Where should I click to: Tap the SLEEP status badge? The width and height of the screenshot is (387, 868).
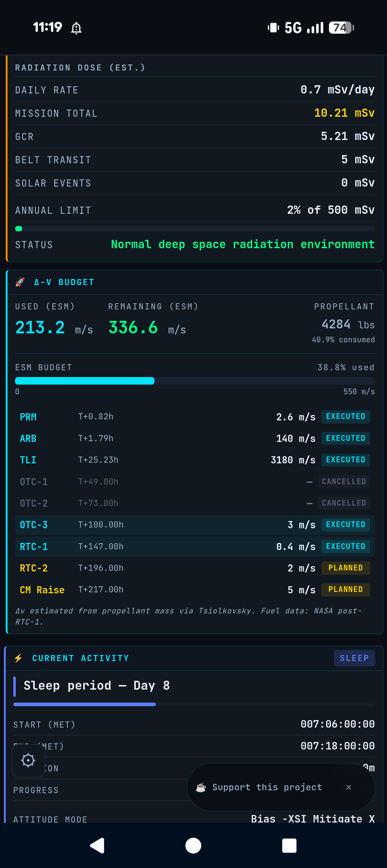pyautogui.click(x=354, y=658)
